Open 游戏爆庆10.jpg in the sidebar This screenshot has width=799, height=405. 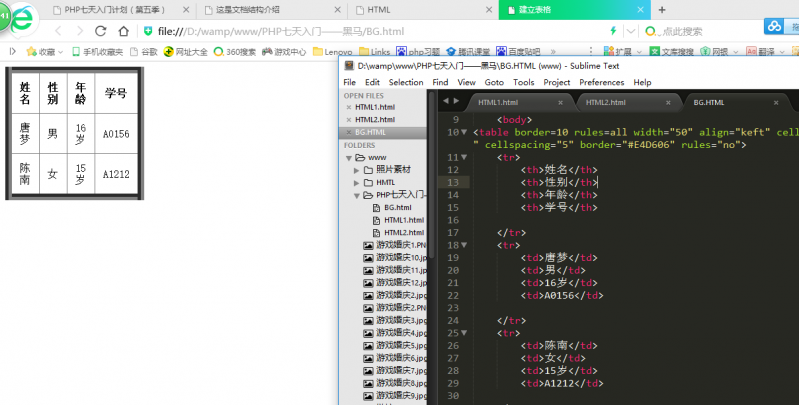pyautogui.click(x=399, y=257)
